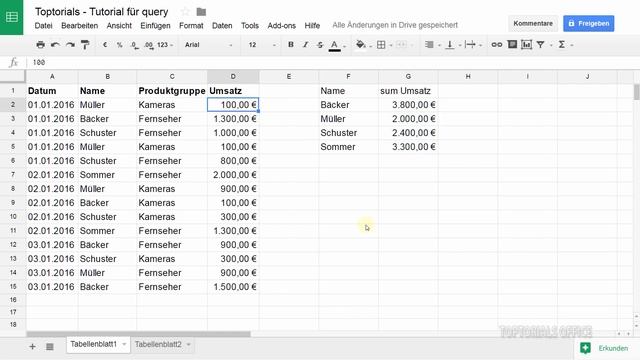Open the merge cells dropdown arrow
The width and height of the screenshot is (640, 360).
coord(411,45)
